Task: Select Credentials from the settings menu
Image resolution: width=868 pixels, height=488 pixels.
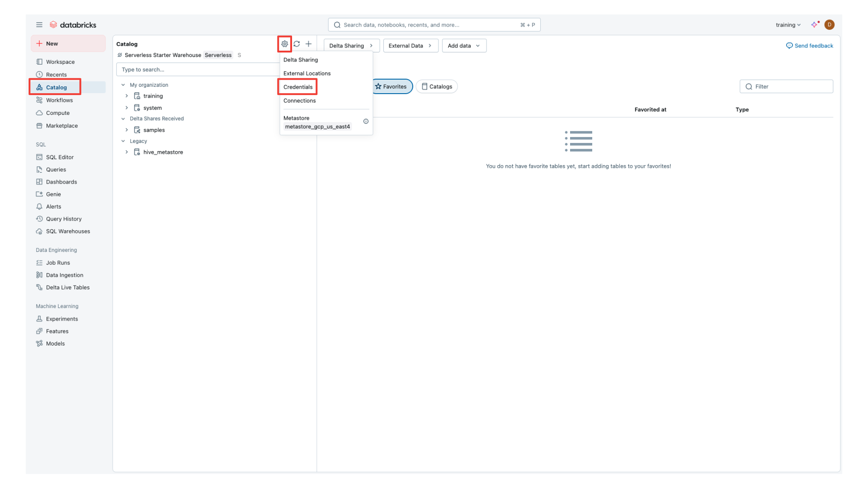Action: click(298, 87)
